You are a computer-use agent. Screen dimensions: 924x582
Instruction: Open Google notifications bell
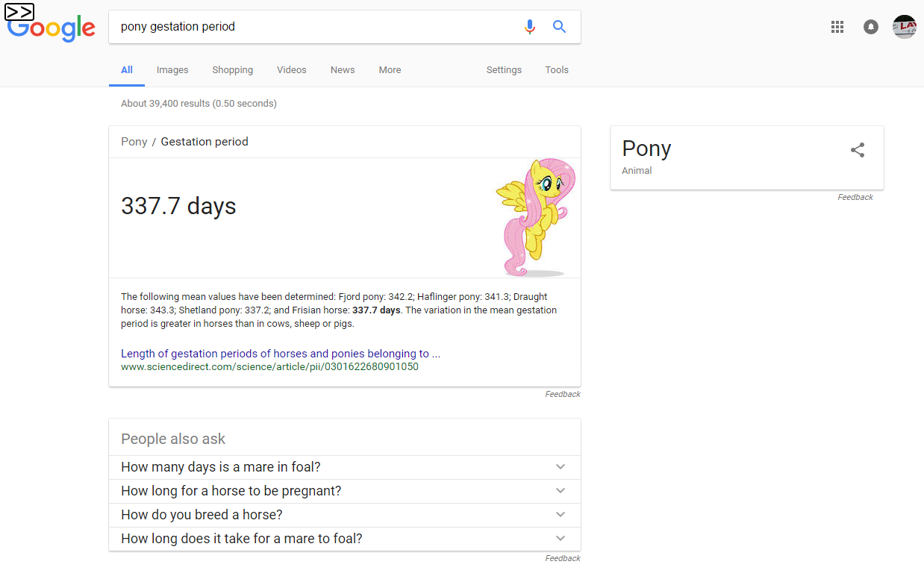coord(871,27)
